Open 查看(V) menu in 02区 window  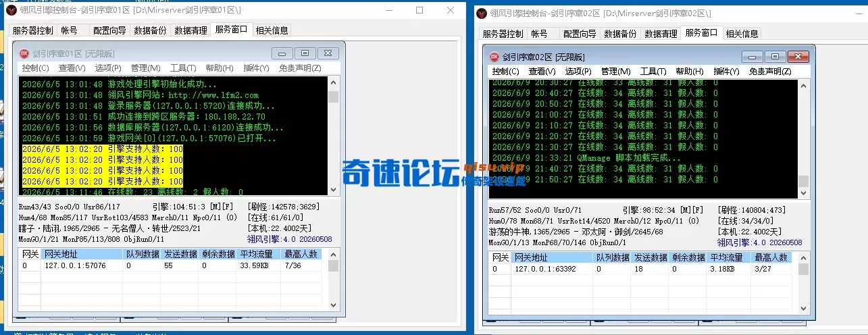tap(542, 72)
